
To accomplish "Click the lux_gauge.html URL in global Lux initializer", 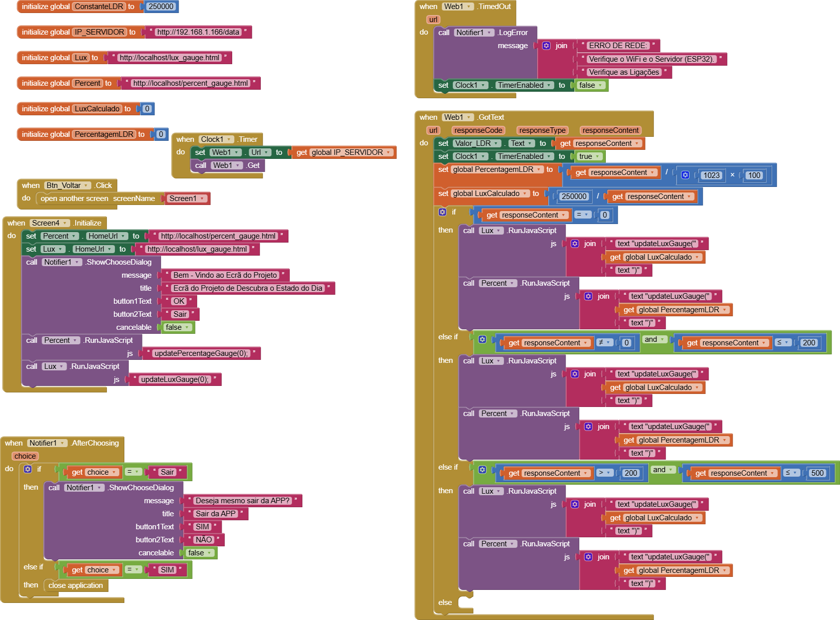I will coord(170,58).
